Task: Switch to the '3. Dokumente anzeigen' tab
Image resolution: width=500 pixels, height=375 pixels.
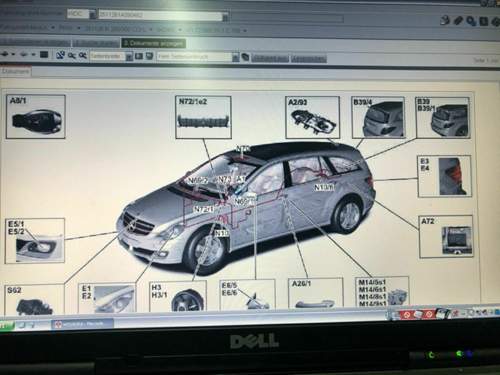Action: (154, 43)
